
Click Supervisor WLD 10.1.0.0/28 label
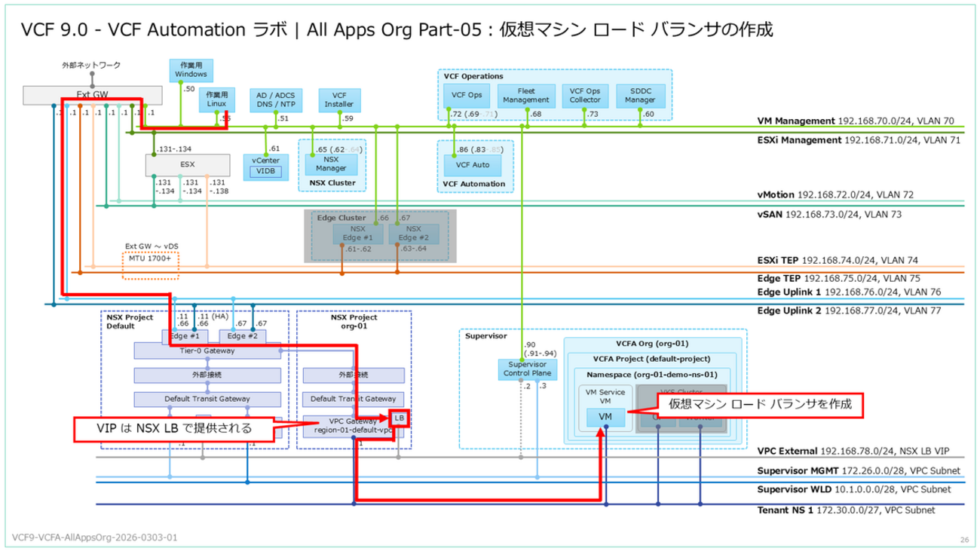point(853,490)
